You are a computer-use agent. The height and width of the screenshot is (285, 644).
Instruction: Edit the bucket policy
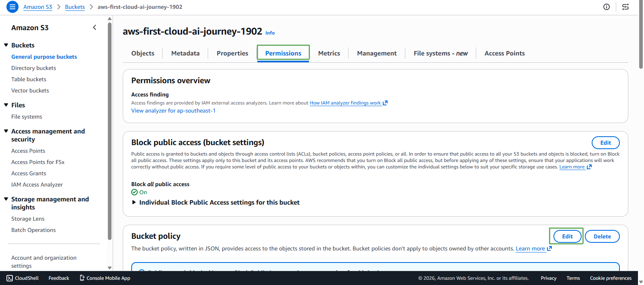pyautogui.click(x=568, y=236)
